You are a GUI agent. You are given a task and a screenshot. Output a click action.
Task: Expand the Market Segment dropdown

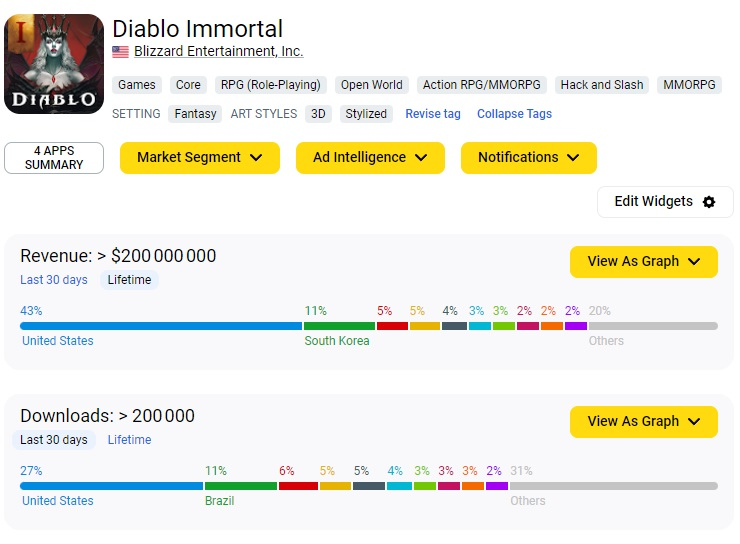(x=200, y=158)
